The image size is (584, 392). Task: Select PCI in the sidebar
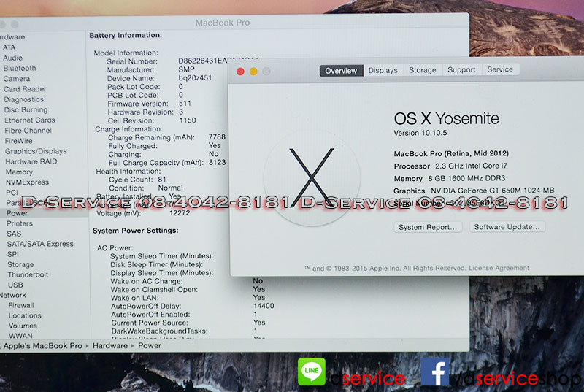(12, 193)
